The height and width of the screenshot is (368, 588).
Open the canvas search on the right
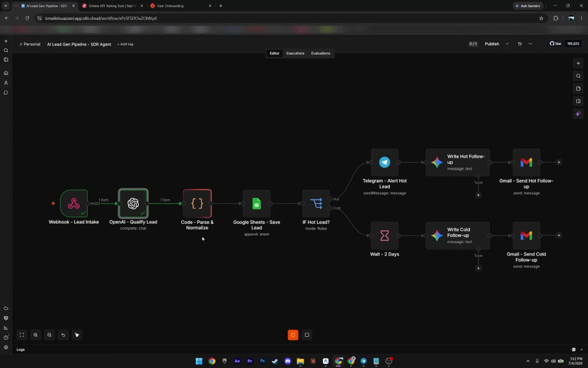pyautogui.click(x=578, y=76)
